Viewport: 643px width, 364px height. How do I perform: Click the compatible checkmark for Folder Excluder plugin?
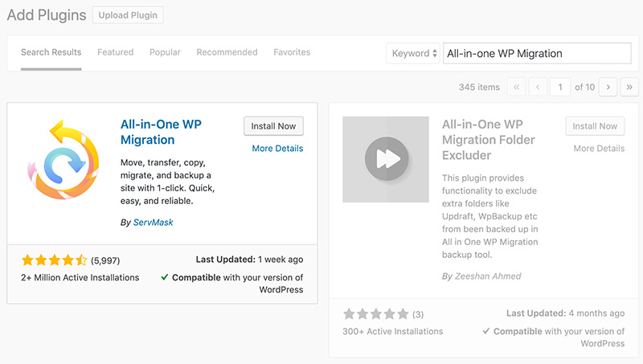[486, 331]
